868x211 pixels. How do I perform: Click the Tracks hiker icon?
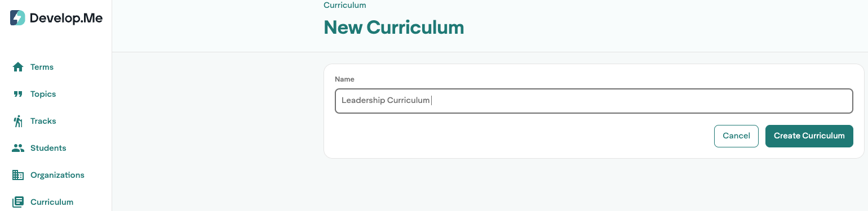(x=18, y=121)
